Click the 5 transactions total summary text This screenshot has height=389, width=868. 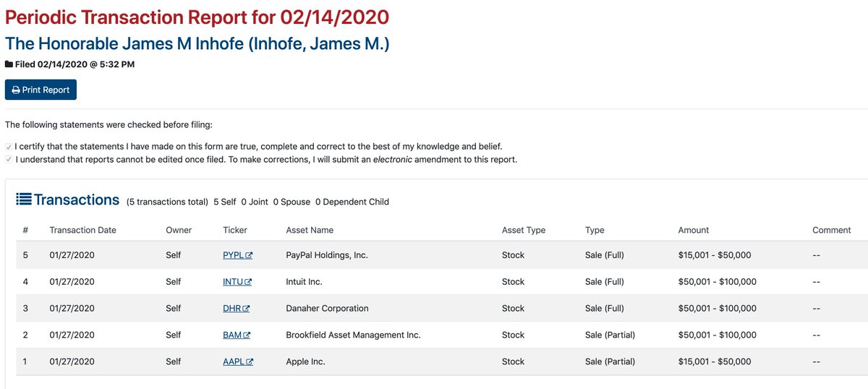(167, 202)
